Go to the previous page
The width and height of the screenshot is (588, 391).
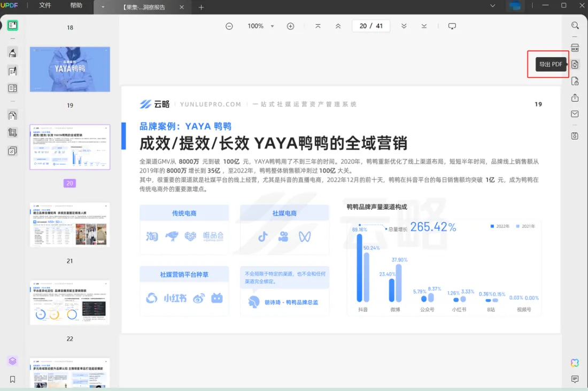coord(338,26)
